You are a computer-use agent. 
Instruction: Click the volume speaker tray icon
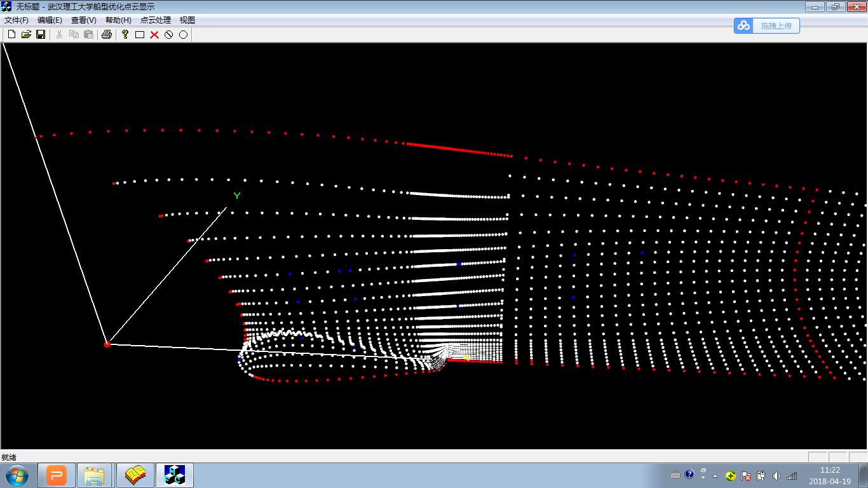point(776,476)
